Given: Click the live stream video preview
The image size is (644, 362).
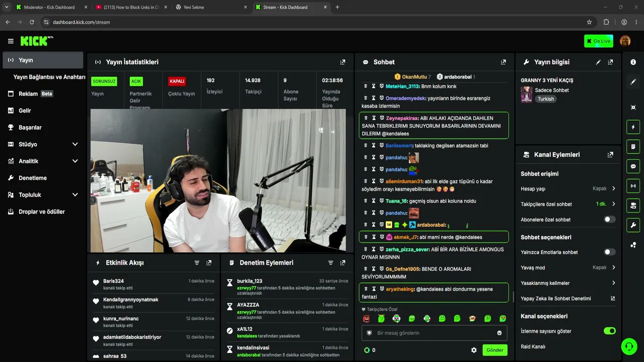Looking at the screenshot, I should pyautogui.click(x=218, y=180).
